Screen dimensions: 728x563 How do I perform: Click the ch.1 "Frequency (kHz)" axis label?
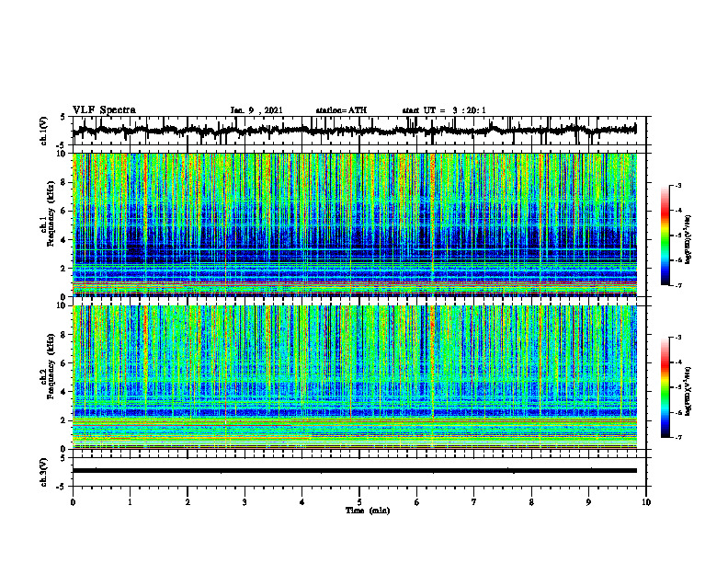click(51, 214)
